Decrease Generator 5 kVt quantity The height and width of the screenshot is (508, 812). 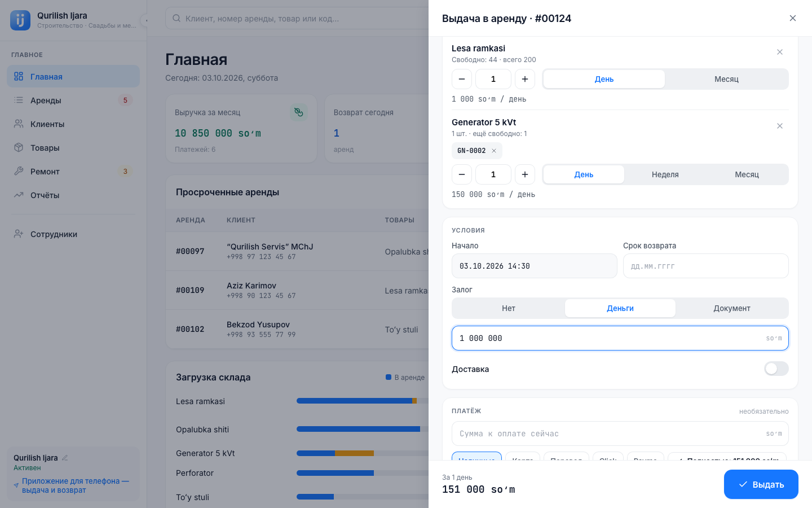462,174
